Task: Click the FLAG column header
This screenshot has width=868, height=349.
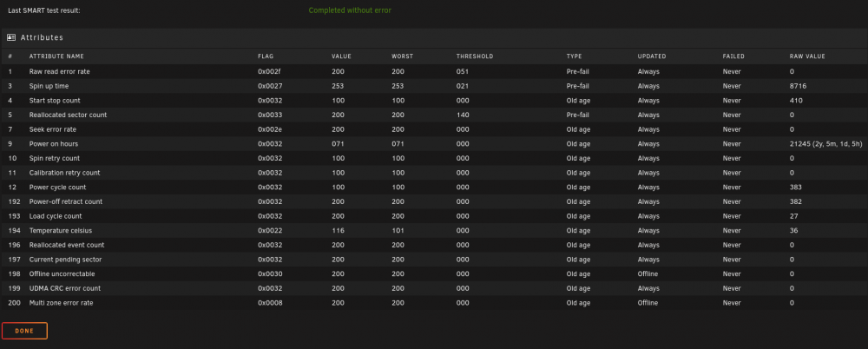Action: [x=266, y=56]
